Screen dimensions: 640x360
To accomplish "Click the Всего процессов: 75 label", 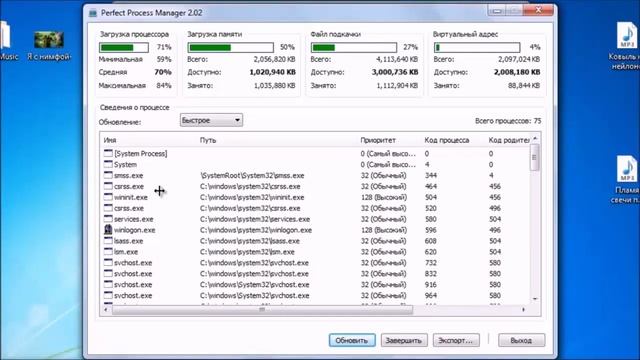I will click(x=508, y=121).
